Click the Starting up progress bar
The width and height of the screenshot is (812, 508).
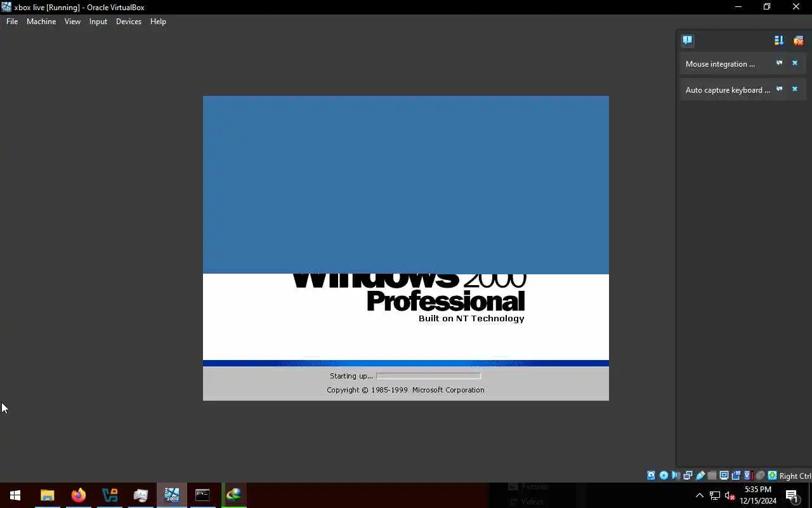[x=428, y=376]
